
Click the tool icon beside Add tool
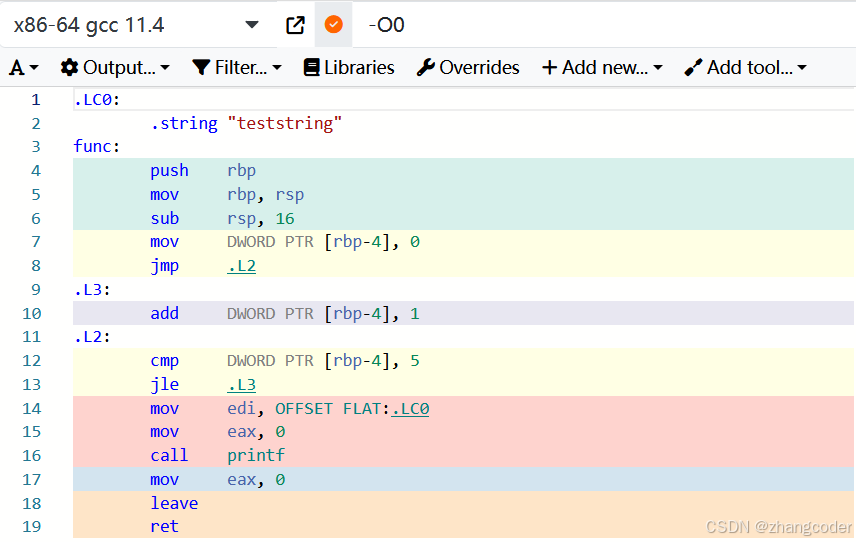coord(693,68)
